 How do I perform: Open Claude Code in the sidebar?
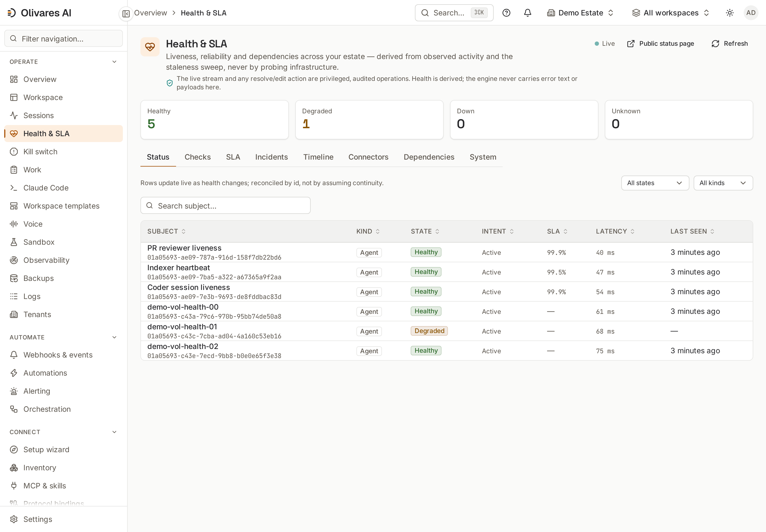(x=63, y=188)
